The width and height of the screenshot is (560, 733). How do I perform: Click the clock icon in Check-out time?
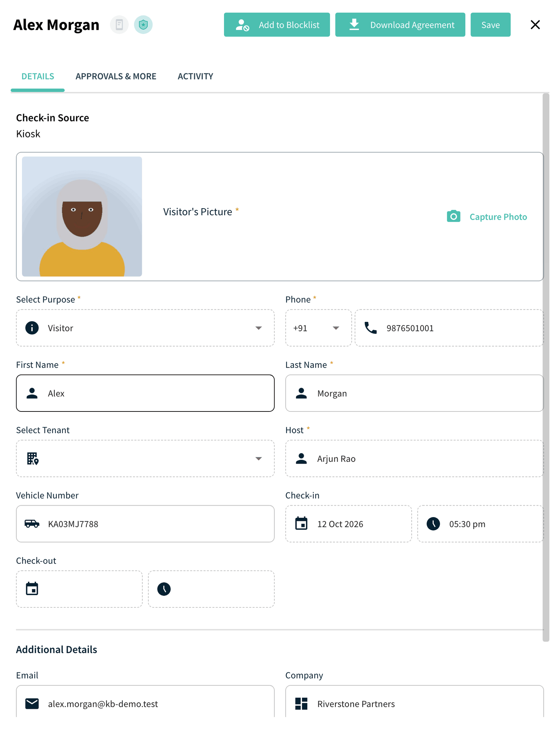164,589
